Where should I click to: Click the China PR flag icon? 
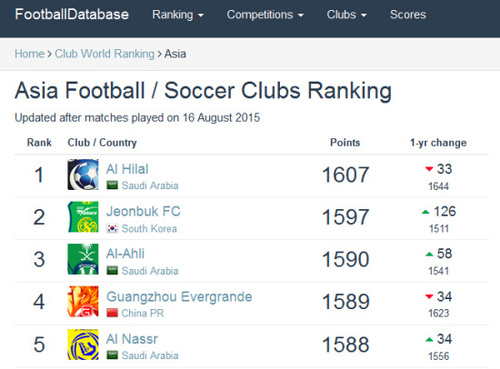pos(112,313)
